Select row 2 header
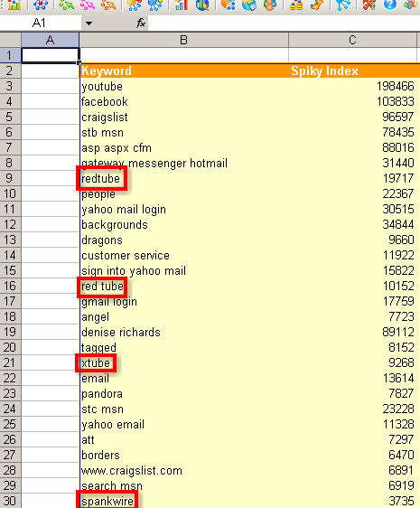The image size is (420, 508). [10, 71]
